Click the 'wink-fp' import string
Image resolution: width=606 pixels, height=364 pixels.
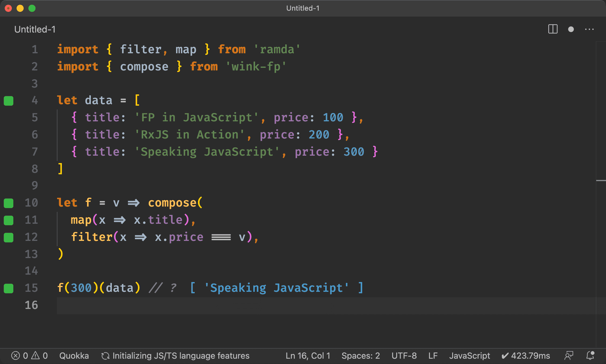pos(256,67)
